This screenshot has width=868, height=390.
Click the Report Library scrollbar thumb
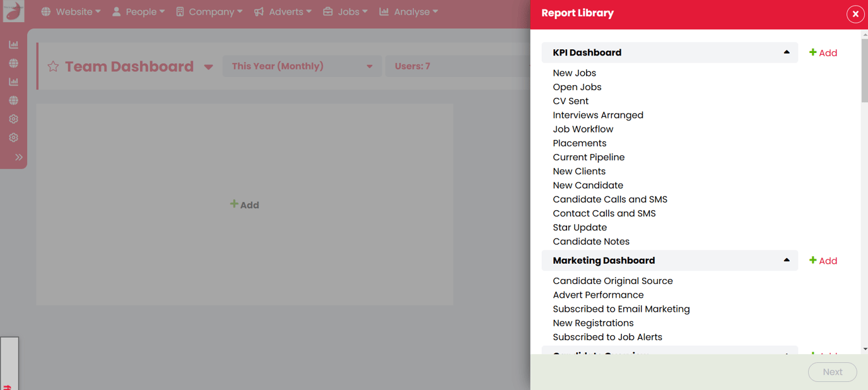864,69
